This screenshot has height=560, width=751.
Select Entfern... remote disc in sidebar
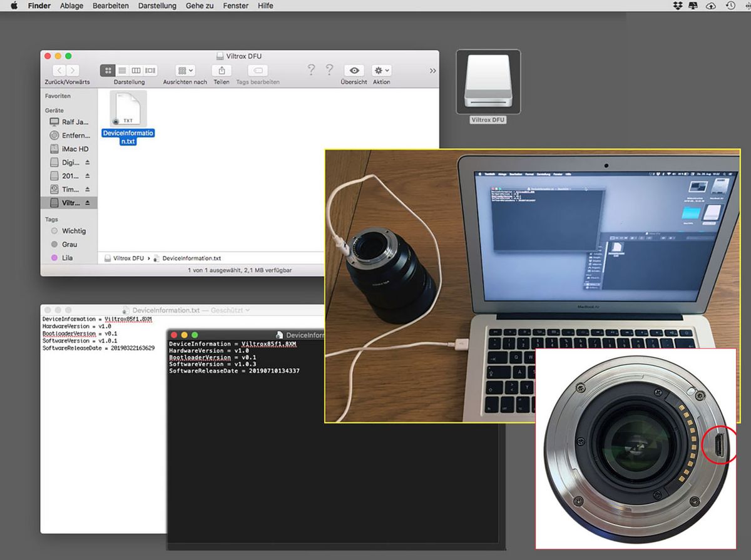tap(69, 135)
